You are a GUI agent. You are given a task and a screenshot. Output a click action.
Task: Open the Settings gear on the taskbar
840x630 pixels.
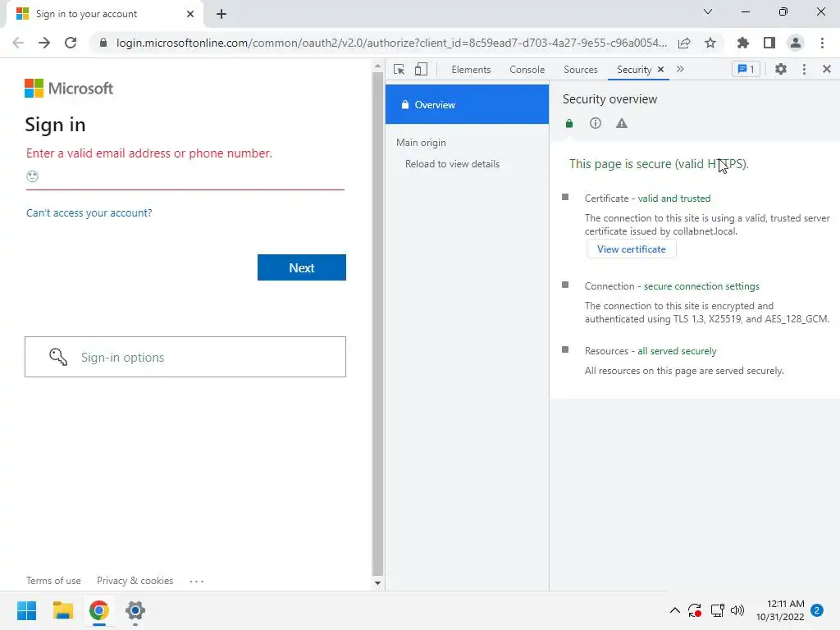(135, 610)
